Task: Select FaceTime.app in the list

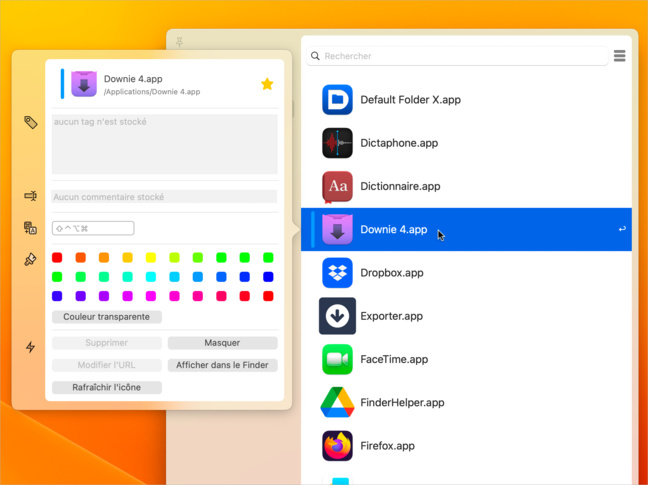Action: tap(466, 359)
